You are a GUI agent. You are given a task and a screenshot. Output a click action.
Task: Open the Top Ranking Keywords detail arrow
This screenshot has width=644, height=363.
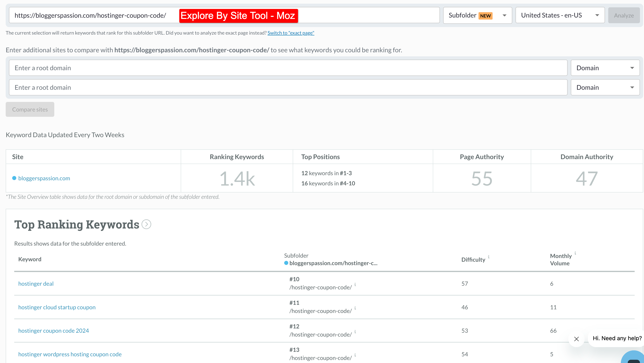tap(146, 224)
